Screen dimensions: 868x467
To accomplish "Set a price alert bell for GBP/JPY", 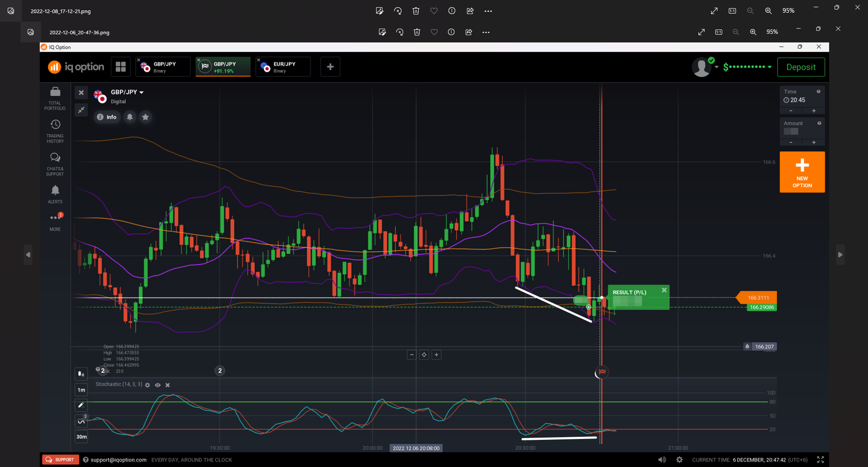I will [130, 117].
